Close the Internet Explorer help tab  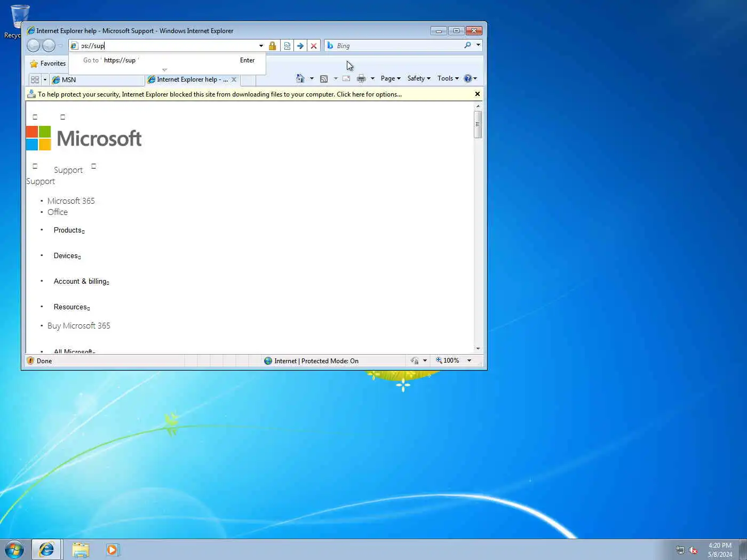point(234,79)
